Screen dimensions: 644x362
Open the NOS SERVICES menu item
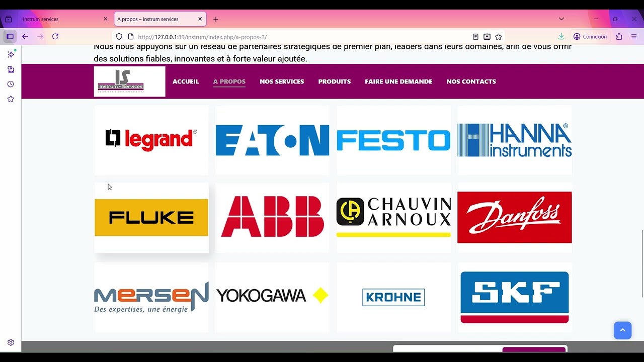(x=282, y=81)
